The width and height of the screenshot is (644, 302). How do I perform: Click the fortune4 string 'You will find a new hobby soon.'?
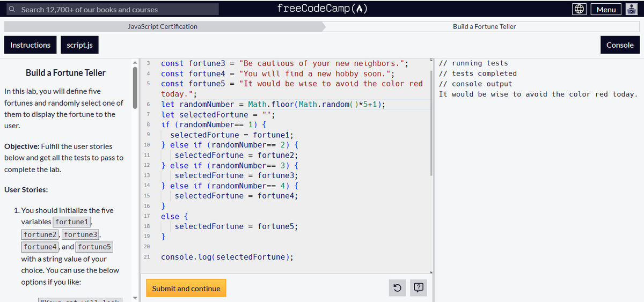coord(315,73)
